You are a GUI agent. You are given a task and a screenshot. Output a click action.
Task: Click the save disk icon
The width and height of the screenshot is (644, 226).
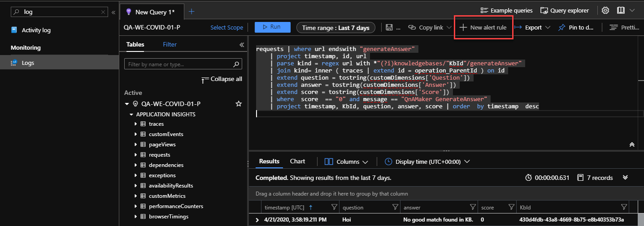[389, 28]
